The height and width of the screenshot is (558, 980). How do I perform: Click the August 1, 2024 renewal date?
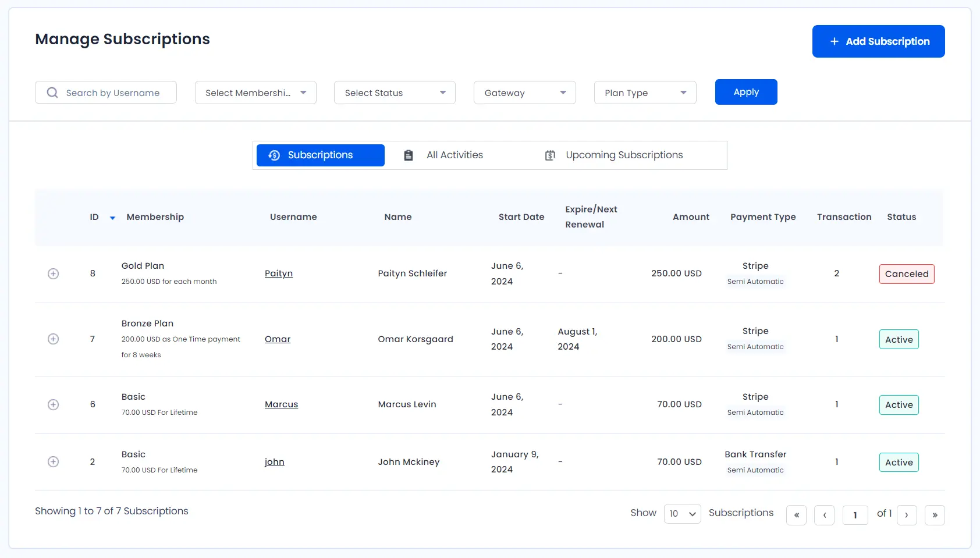[x=577, y=339]
